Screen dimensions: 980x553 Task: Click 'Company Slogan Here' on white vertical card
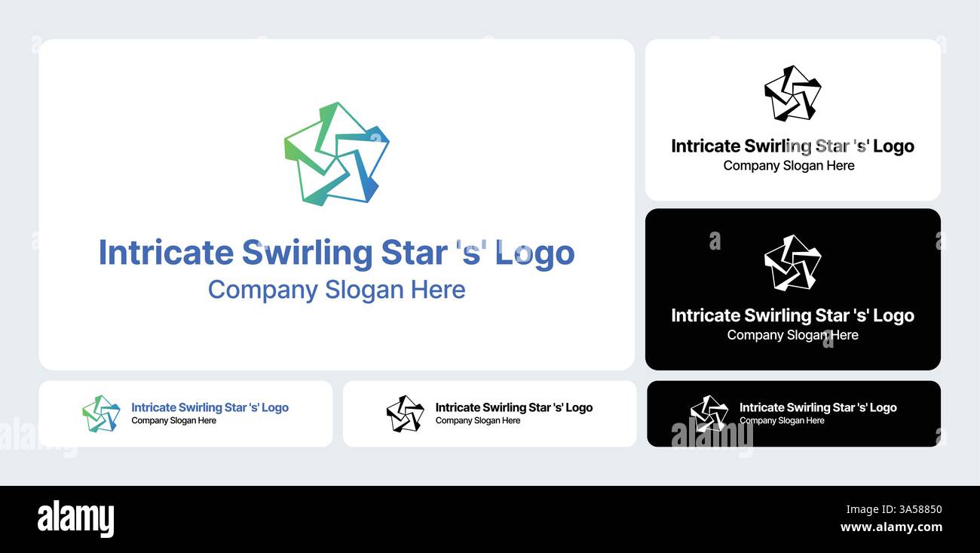click(789, 166)
